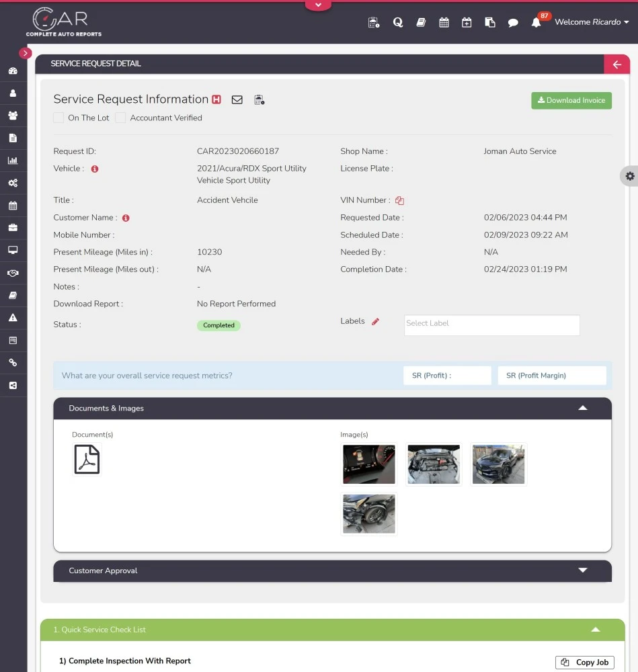This screenshot has height=672, width=638.
Task: Copy the VIN Number with copy icon
Action: (x=399, y=200)
